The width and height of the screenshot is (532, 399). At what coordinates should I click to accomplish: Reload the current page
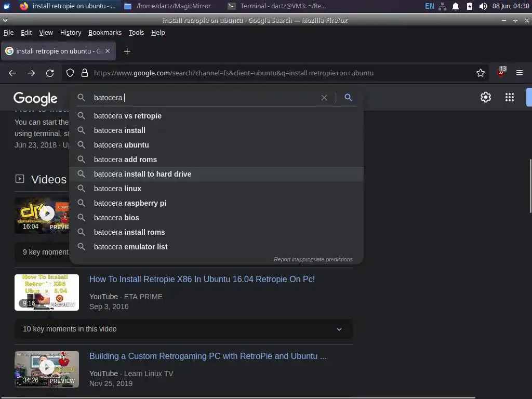tap(50, 73)
